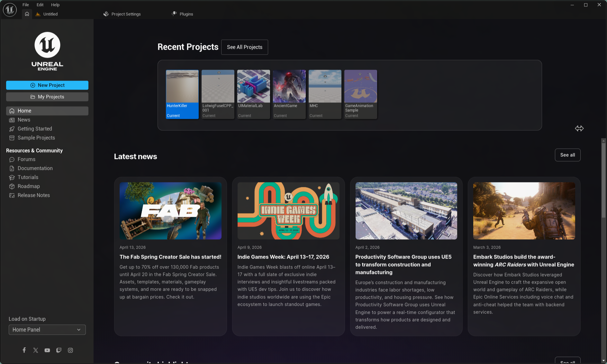
Task: Open the Plugins tab
Action: [186, 14]
